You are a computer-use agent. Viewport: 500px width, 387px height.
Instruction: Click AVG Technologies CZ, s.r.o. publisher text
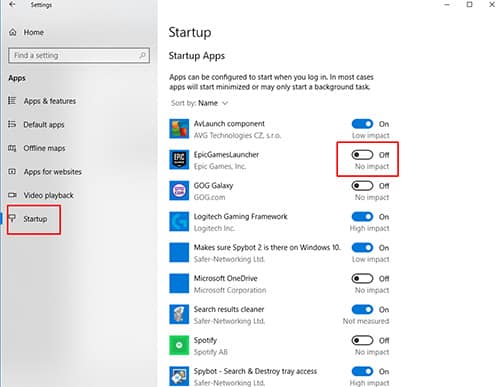pyautogui.click(x=237, y=135)
